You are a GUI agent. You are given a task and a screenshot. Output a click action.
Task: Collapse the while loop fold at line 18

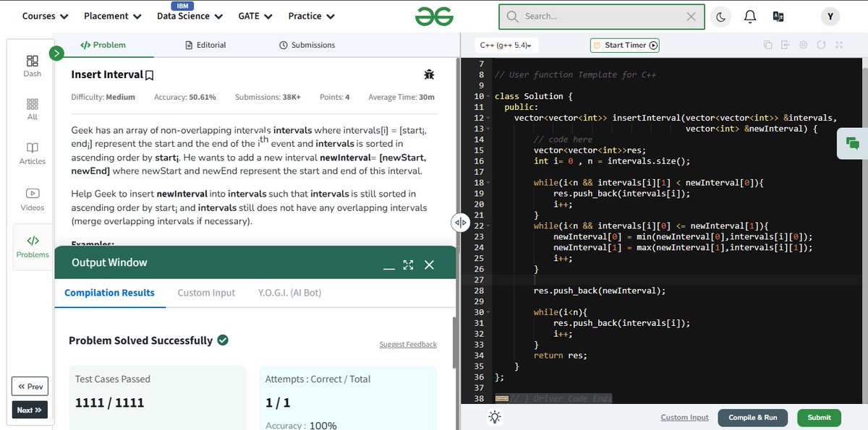point(488,183)
